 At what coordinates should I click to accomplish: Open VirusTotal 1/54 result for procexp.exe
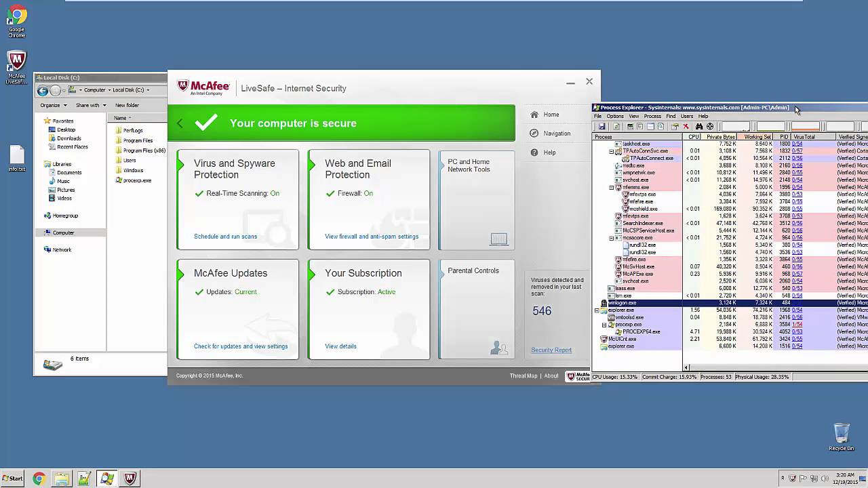(x=797, y=325)
